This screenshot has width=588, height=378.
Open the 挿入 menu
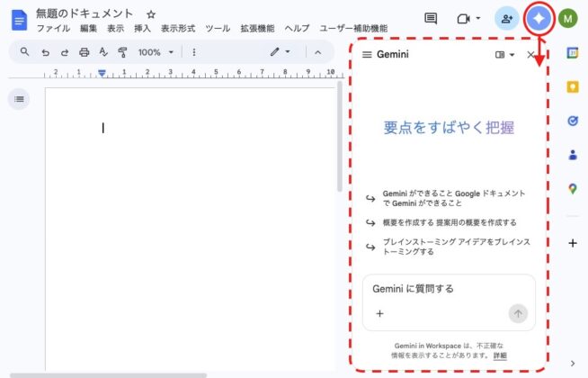click(142, 29)
